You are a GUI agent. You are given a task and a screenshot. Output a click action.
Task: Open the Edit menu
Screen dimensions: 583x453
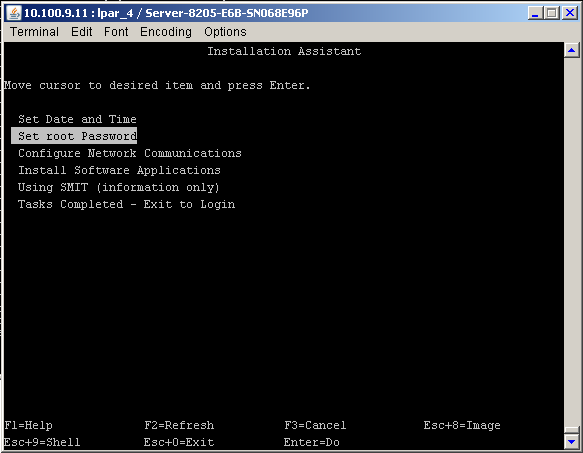tap(81, 32)
